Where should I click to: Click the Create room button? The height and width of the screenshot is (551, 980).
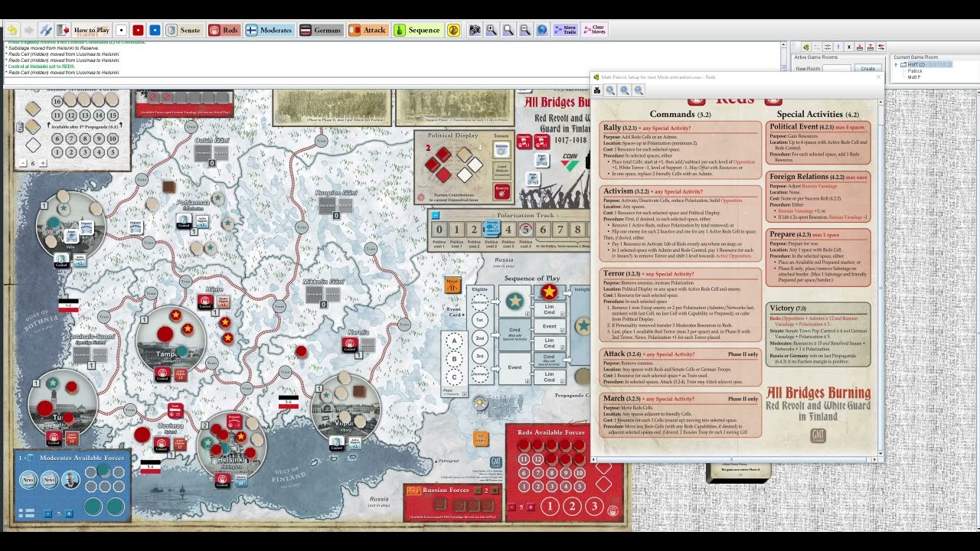pyautogui.click(x=867, y=69)
